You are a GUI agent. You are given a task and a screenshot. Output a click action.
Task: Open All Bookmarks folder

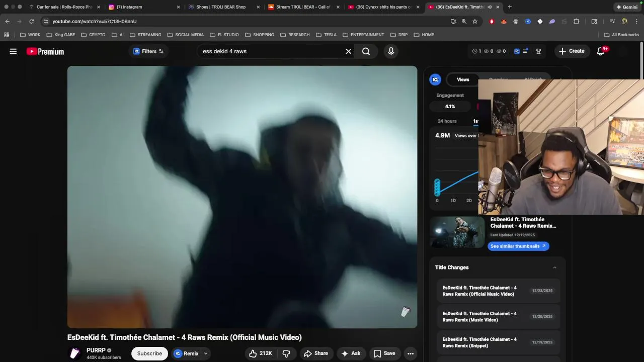coord(621,35)
